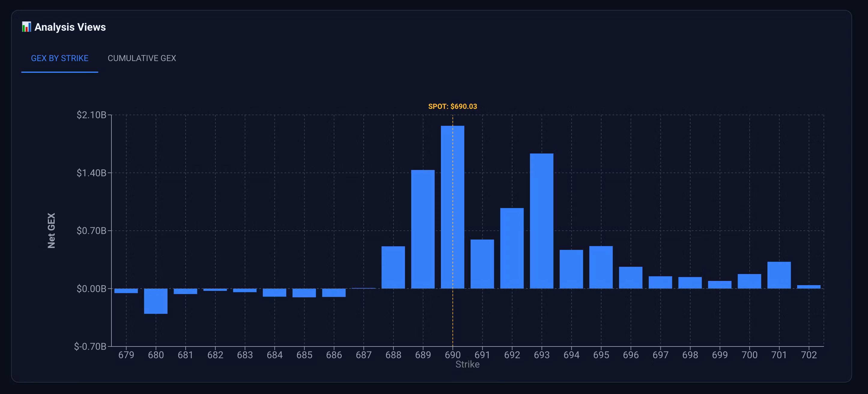Click the Strike axis title
868x394 pixels.
467,364
